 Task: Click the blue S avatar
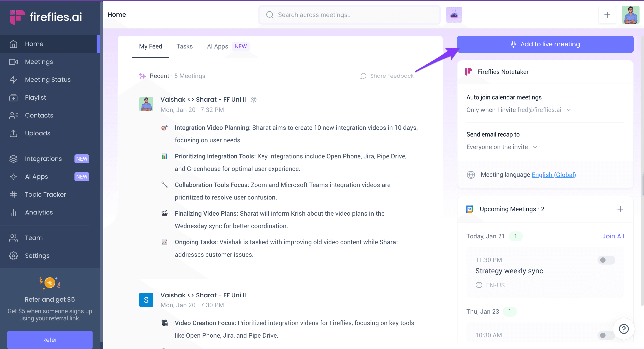[x=146, y=300]
